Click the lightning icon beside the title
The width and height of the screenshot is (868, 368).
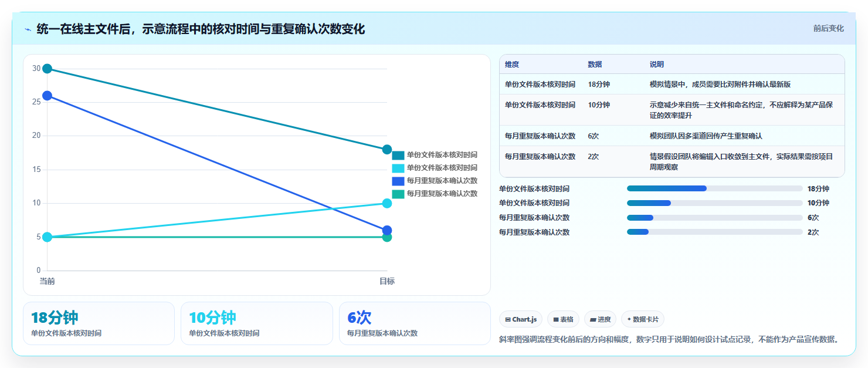tap(28, 29)
